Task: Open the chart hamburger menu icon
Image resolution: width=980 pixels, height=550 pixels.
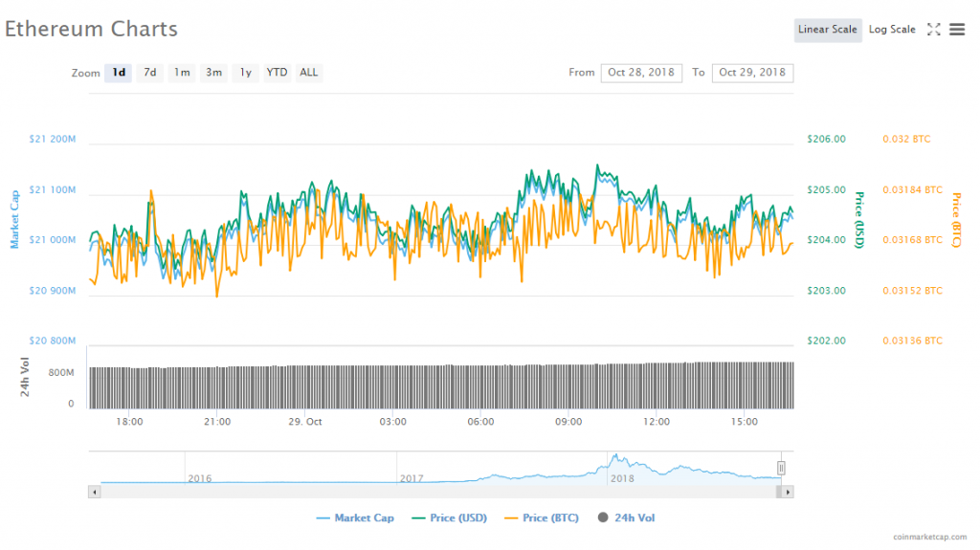Action: [x=956, y=30]
